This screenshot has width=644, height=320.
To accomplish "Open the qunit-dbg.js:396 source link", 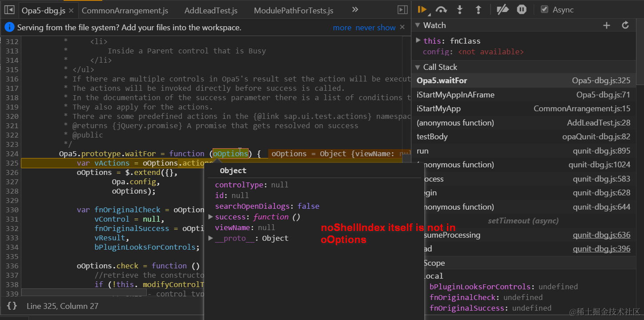I will click(x=602, y=249).
